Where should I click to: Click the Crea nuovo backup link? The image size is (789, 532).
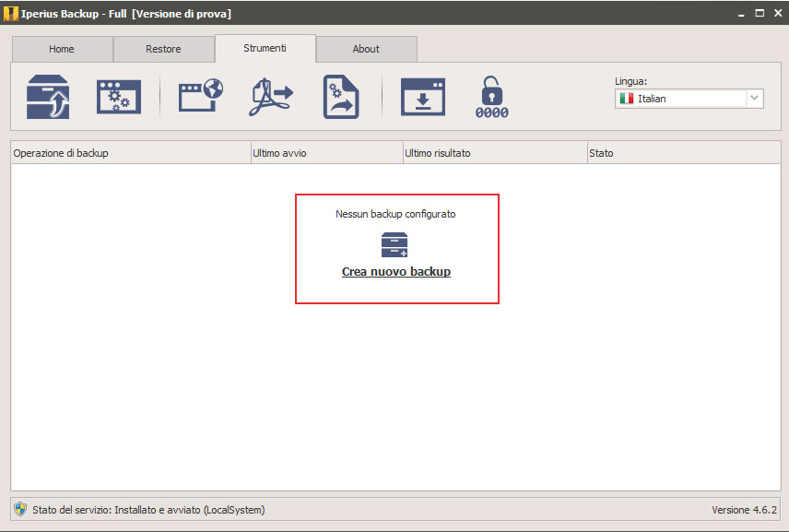(396, 272)
